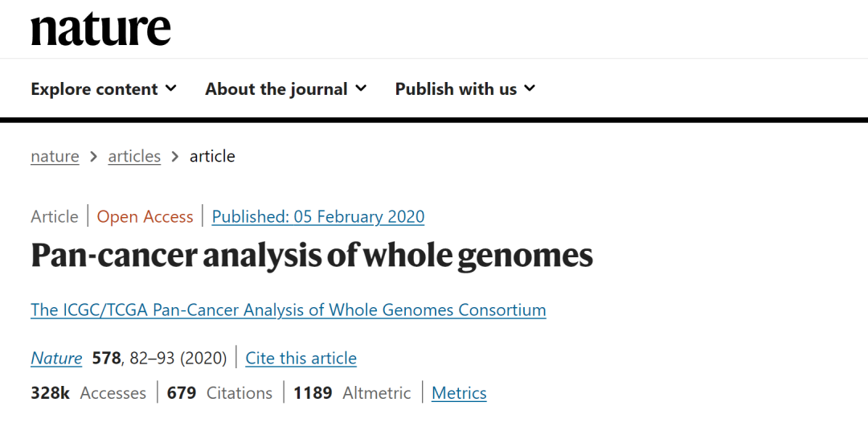Open the Publish with us menu
Image resolution: width=868 pixels, height=439 pixels.
tap(465, 88)
